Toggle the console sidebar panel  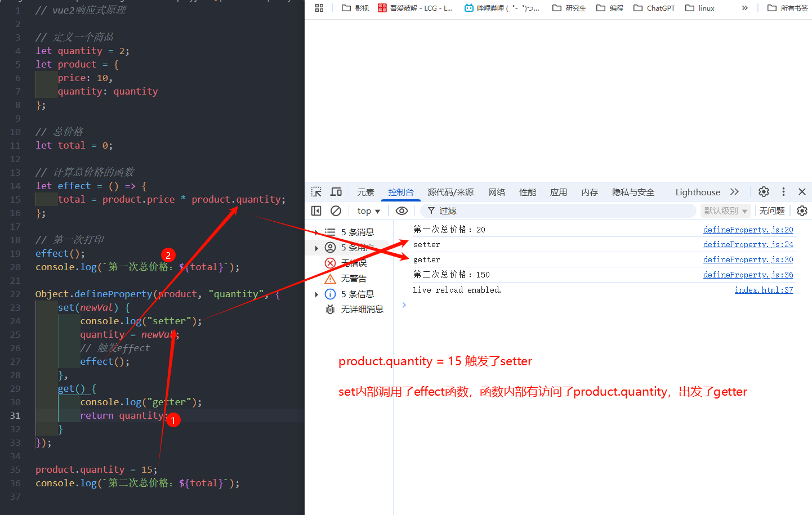tap(316, 211)
